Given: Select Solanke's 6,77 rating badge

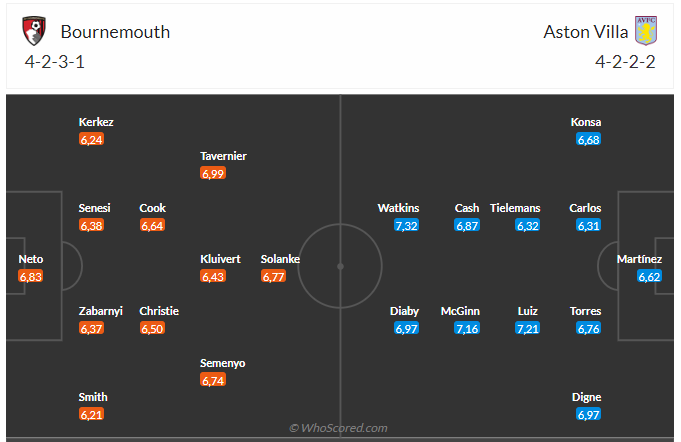Looking at the screenshot, I should (273, 277).
